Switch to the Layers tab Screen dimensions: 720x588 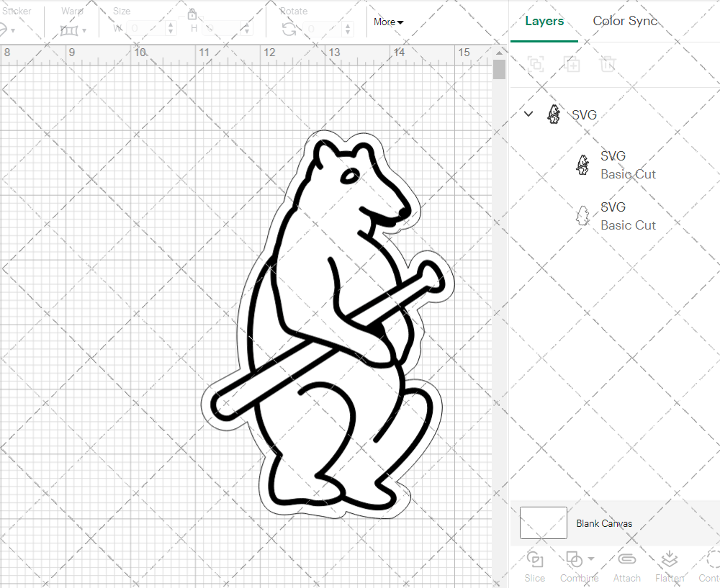(x=544, y=21)
